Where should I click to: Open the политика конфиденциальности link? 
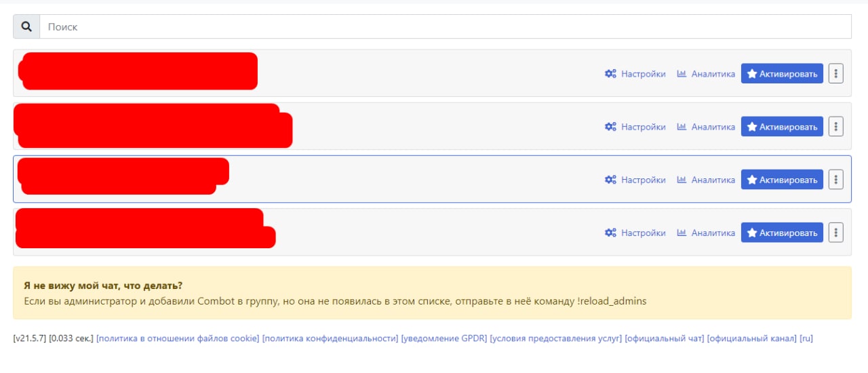[x=330, y=338]
